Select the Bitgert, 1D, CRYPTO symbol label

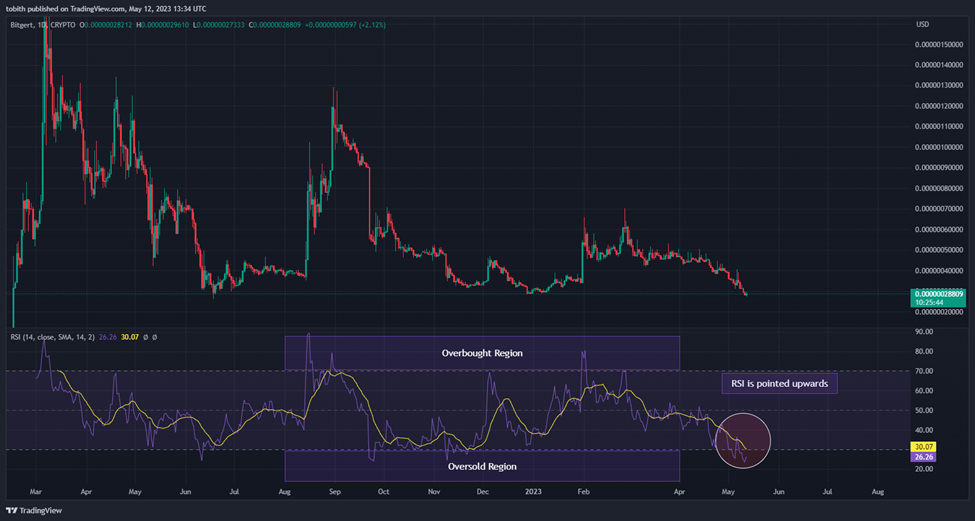43,25
